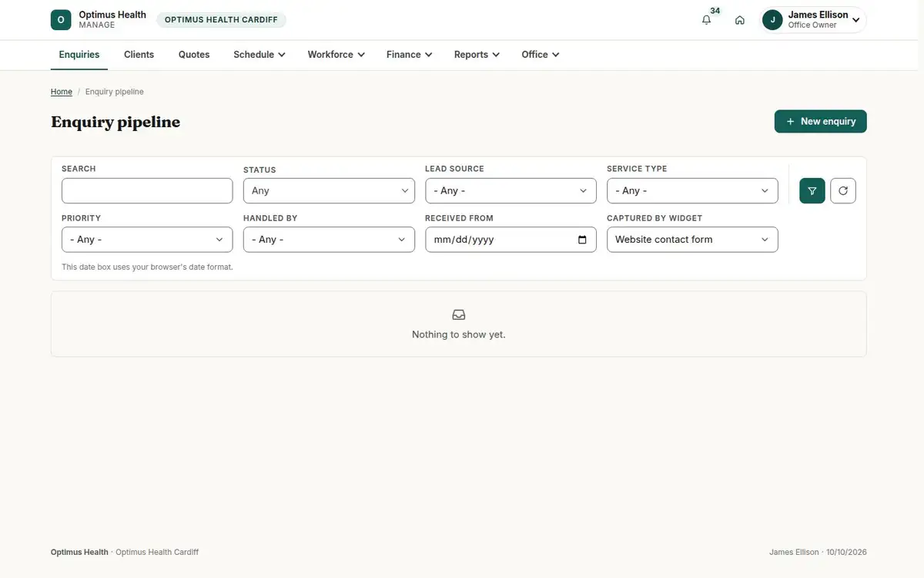Click James Ellison avatar circle

click(772, 20)
